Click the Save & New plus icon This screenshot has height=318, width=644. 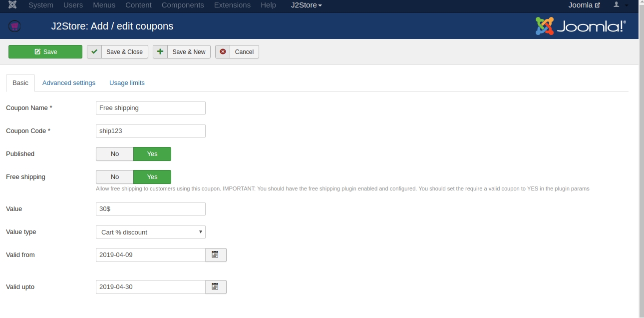click(160, 52)
